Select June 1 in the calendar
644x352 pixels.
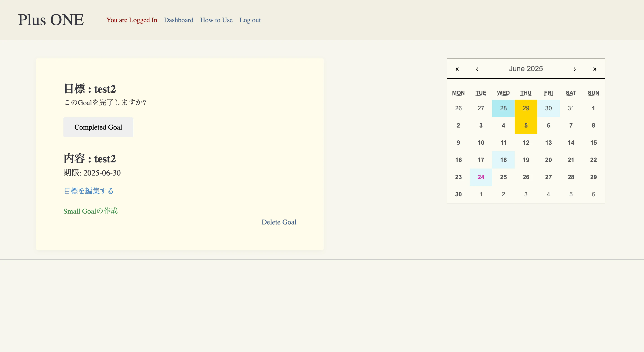click(x=593, y=108)
